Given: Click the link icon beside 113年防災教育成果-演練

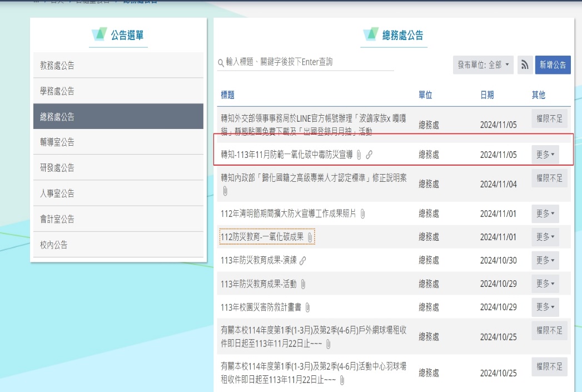Looking at the screenshot, I should [303, 261].
